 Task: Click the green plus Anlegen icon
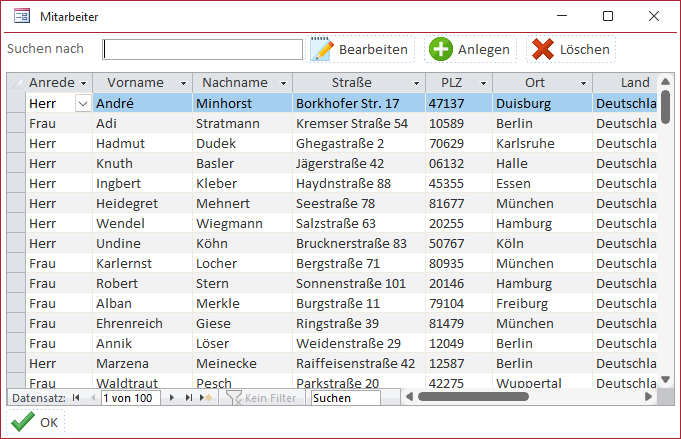pyautogui.click(x=441, y=49)
